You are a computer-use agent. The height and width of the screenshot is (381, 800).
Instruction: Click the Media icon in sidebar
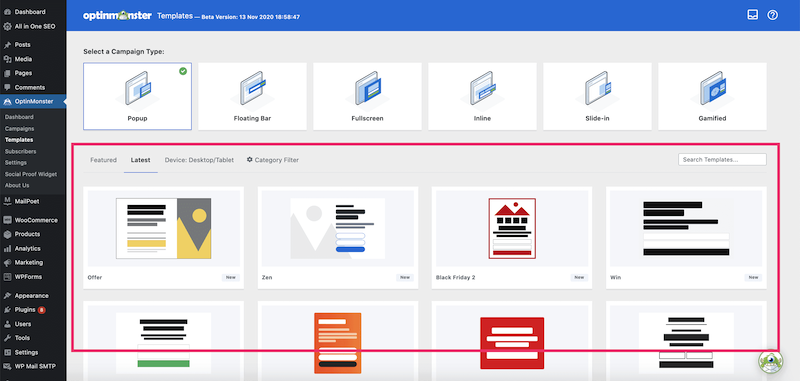[7, 59]
